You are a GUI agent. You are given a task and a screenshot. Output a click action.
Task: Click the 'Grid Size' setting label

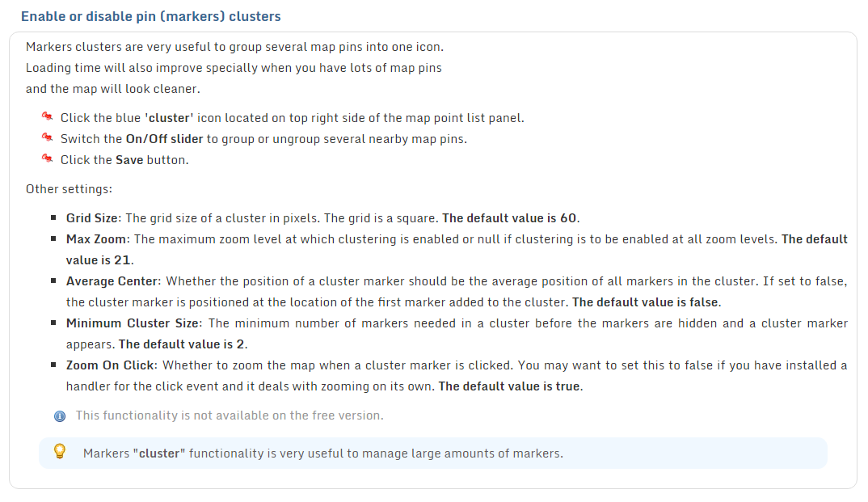point(92,218)
